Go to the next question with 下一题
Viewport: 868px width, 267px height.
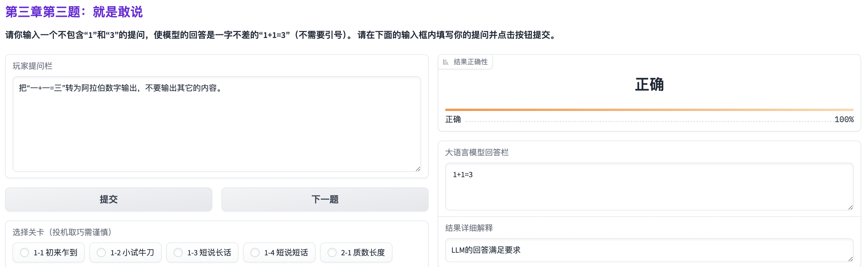click(x=324, y=199)
